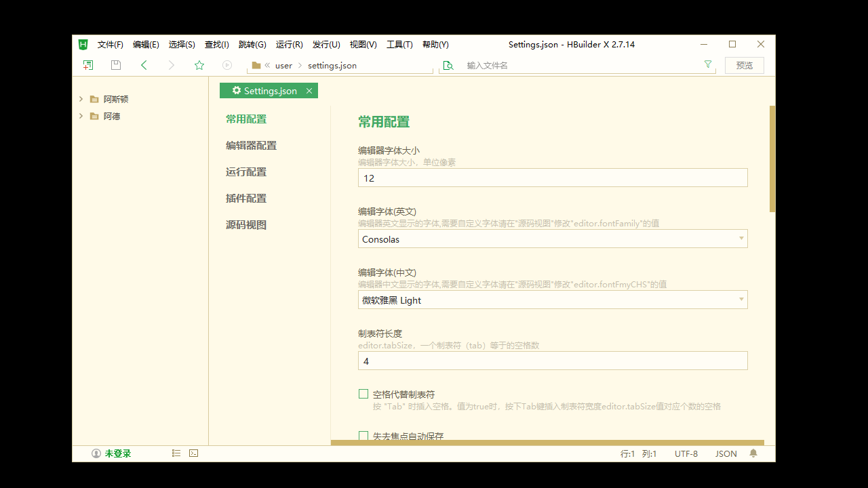
Task: Select the 编辑器配置 settings section
Action: (x=250, y=145)
